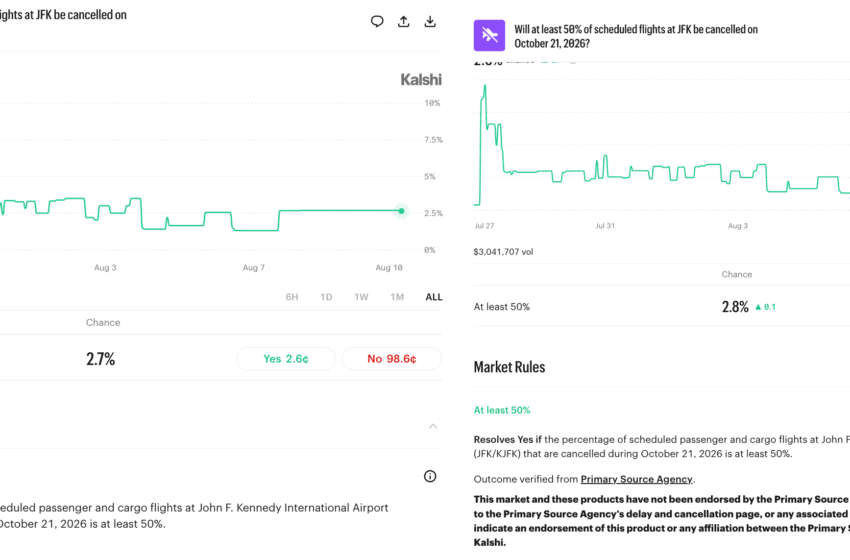Image resolution: width=850 pixels, height=560 pixels.
Task: Click the purple cancelled-flight market icon
Action: [x=489, y=35]
